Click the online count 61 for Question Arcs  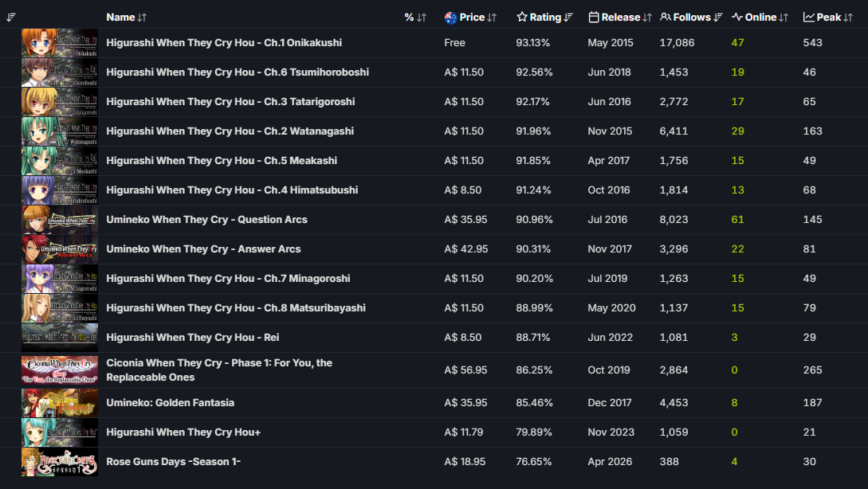(x=737, y=220)
